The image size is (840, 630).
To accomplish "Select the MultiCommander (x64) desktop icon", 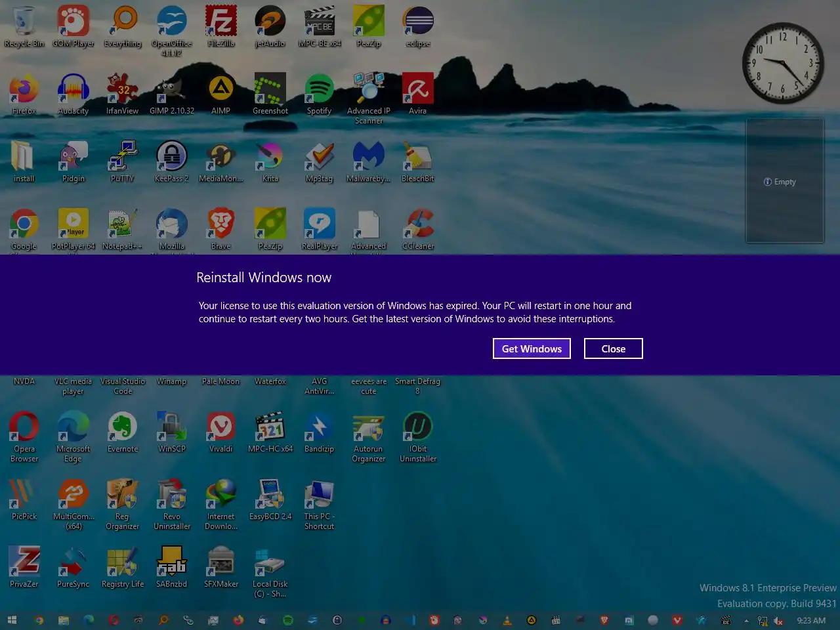I will tap(73, 504).
